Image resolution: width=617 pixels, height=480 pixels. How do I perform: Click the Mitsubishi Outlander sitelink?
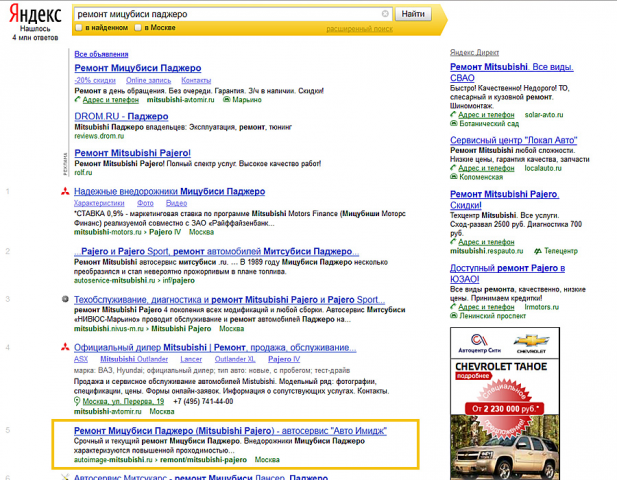click(134, 359)
